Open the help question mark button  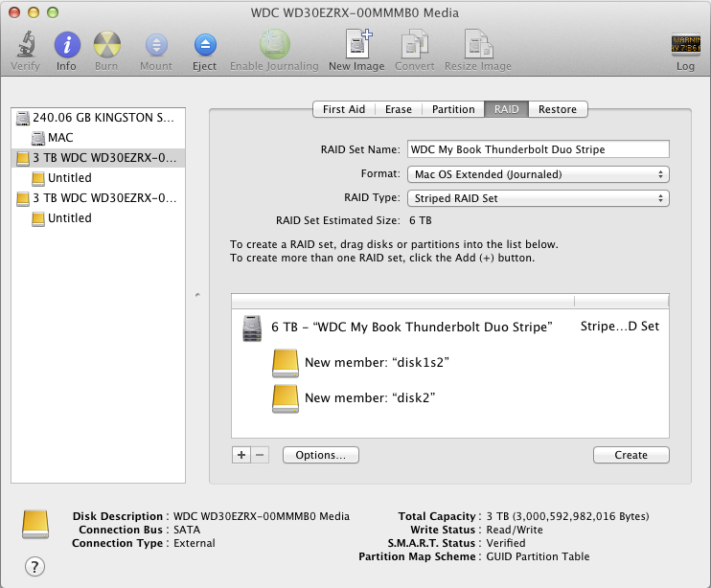(x=34, y=566)
